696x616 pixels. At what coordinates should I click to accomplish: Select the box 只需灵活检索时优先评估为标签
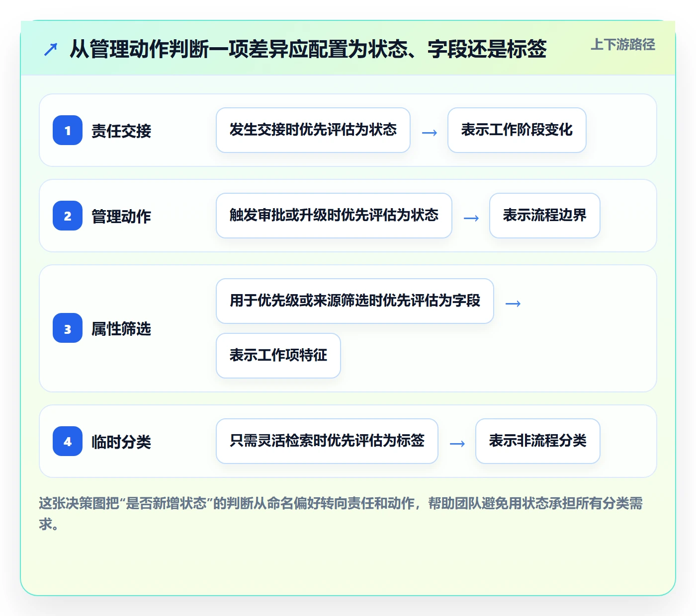(327, 441)
